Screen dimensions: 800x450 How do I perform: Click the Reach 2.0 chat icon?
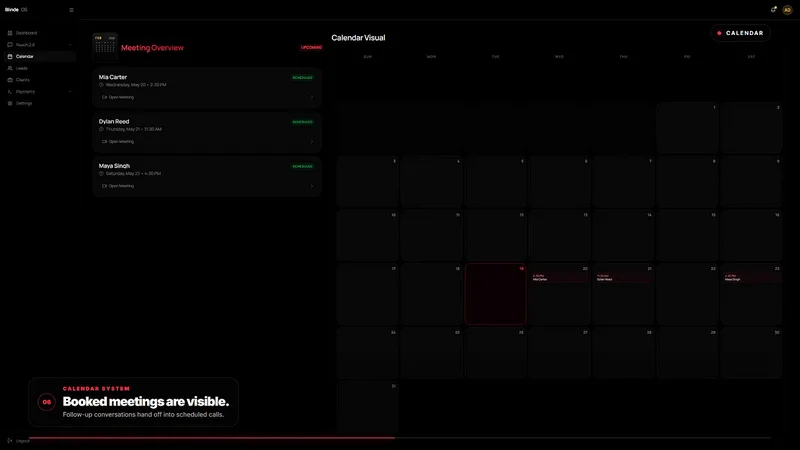pos(10,45)
